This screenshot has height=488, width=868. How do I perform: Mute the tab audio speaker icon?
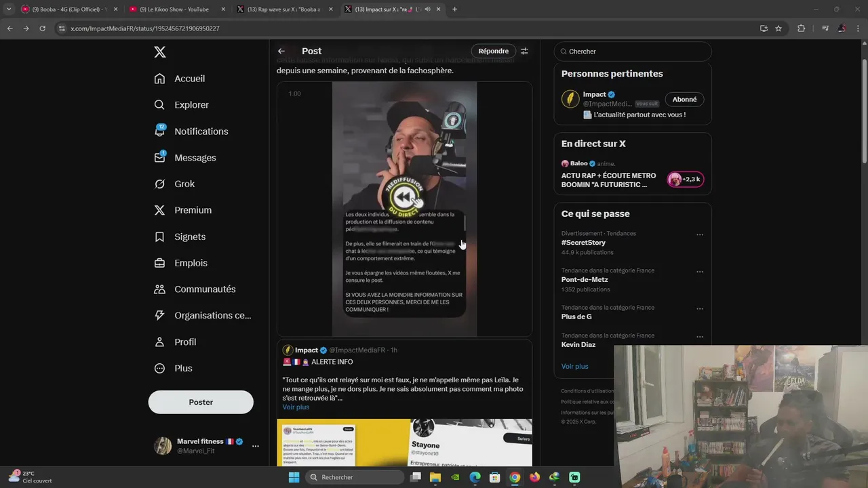(x=427, y=9)
